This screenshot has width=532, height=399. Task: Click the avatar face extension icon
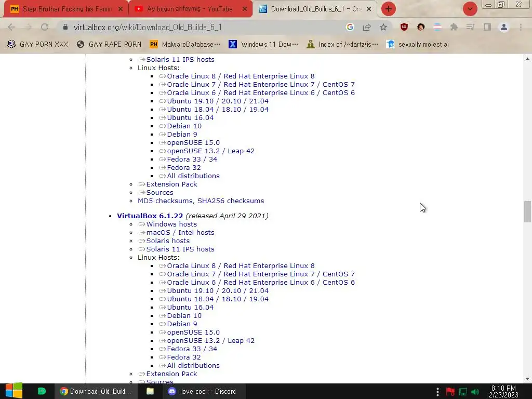click(x=421, y=27)
